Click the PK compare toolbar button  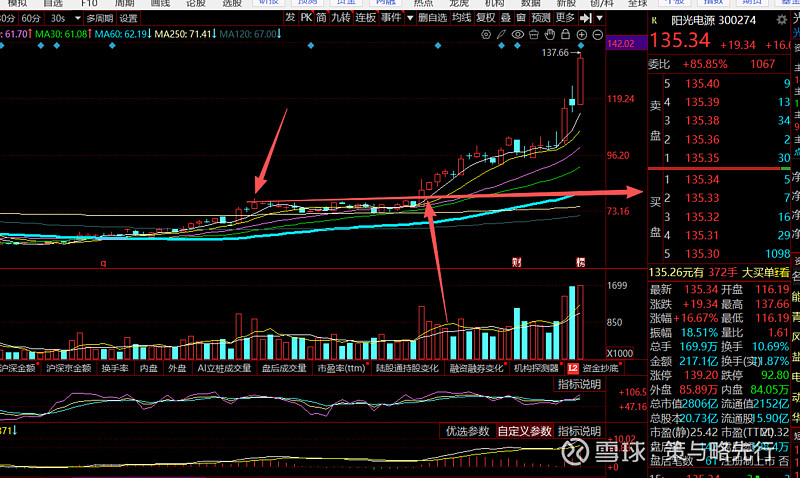306,18
